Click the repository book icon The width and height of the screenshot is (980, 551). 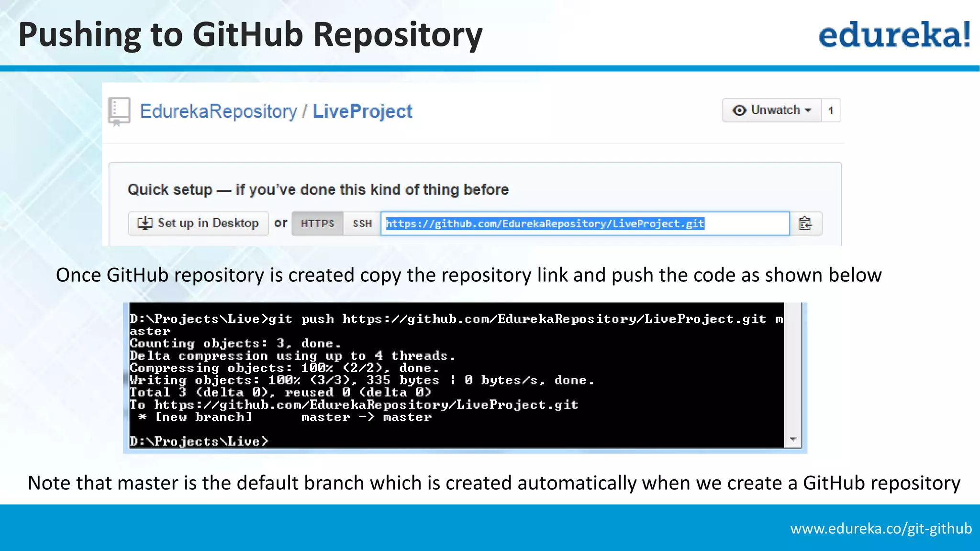click(x=119, y=112)
